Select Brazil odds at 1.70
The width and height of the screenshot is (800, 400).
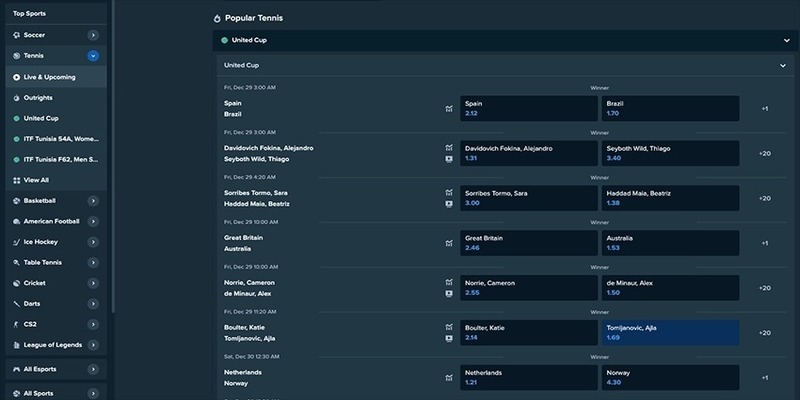(x=670, y=108)
